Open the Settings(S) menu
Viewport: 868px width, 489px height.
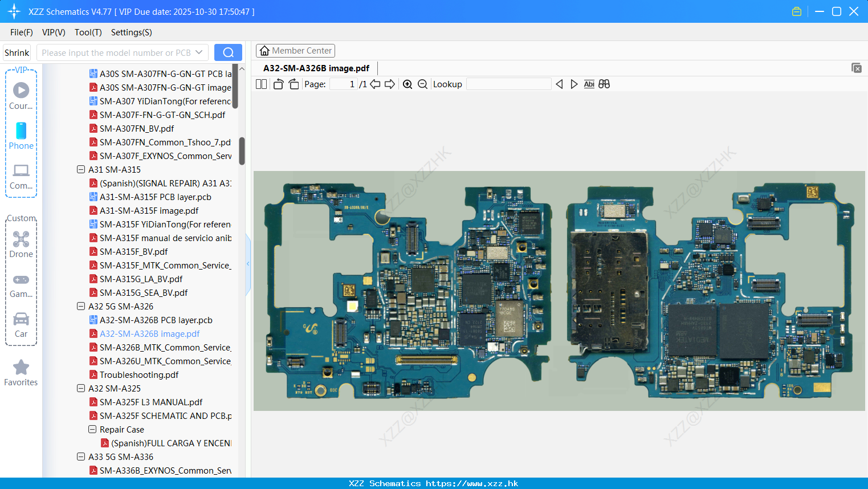point(132,32)
